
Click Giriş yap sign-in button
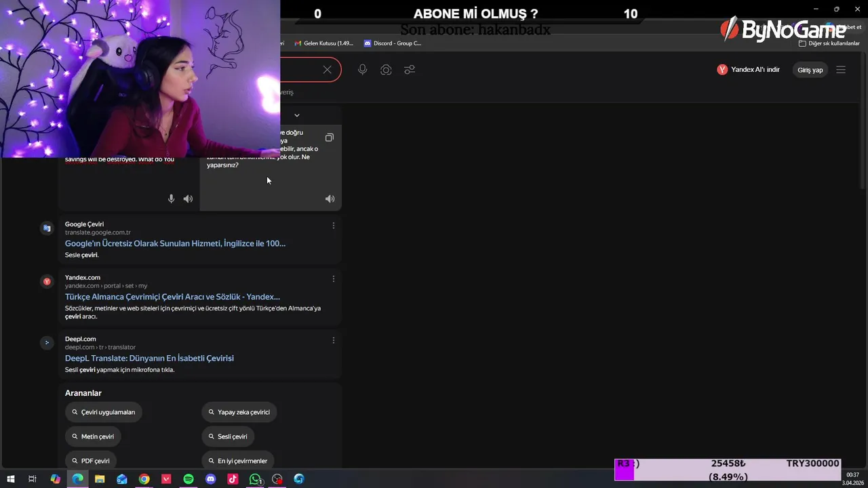[x=810, y=70]
